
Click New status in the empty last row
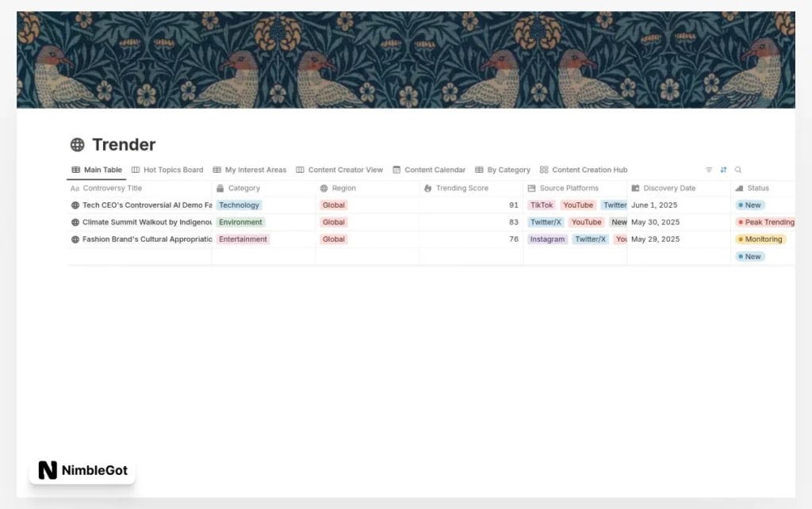[x=750, y=256]
